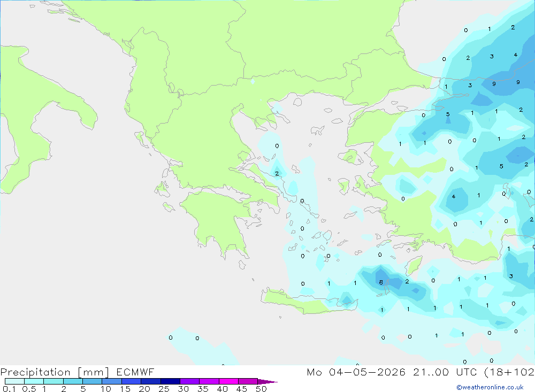
Task: Choose the 25–30 mm navy legend swatch
Action: point(170,381)
